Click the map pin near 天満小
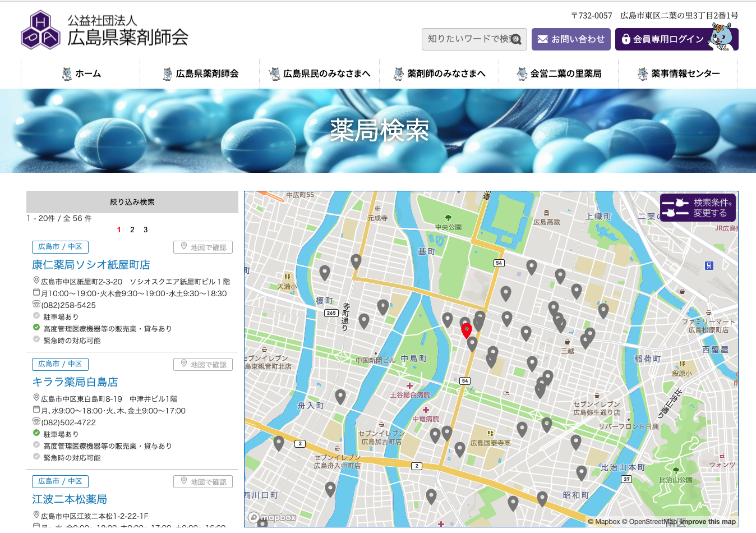 click(324, 273)
